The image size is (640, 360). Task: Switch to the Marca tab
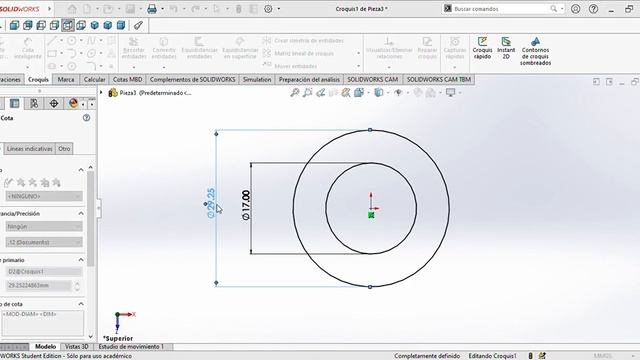point(66,80)
